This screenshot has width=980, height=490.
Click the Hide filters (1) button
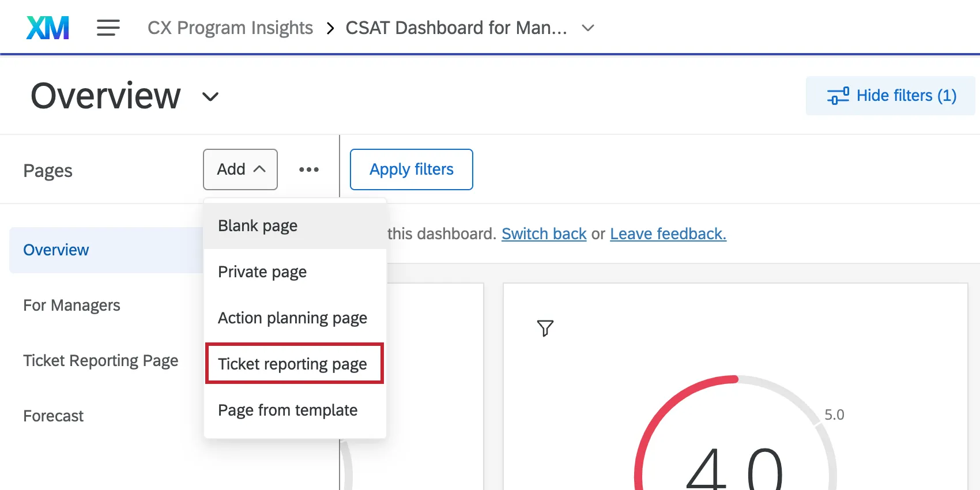click(x=890, y=96)
